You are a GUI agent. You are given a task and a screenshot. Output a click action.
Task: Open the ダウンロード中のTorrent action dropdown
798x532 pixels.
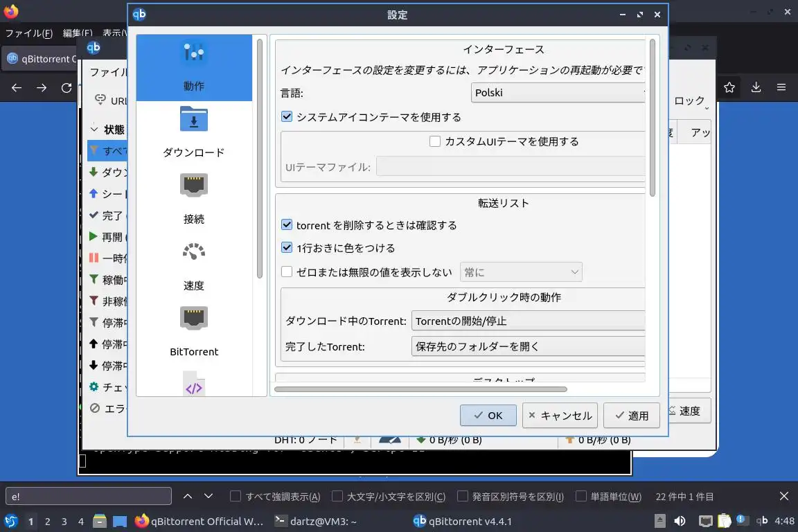(x=528, y=321)
